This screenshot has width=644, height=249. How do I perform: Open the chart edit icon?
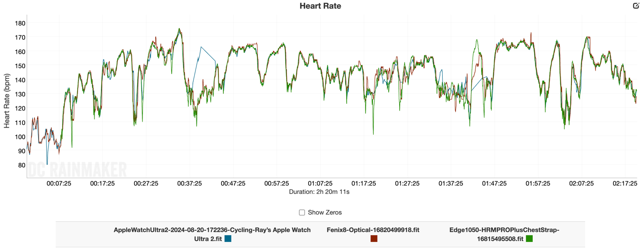point(636,6)
